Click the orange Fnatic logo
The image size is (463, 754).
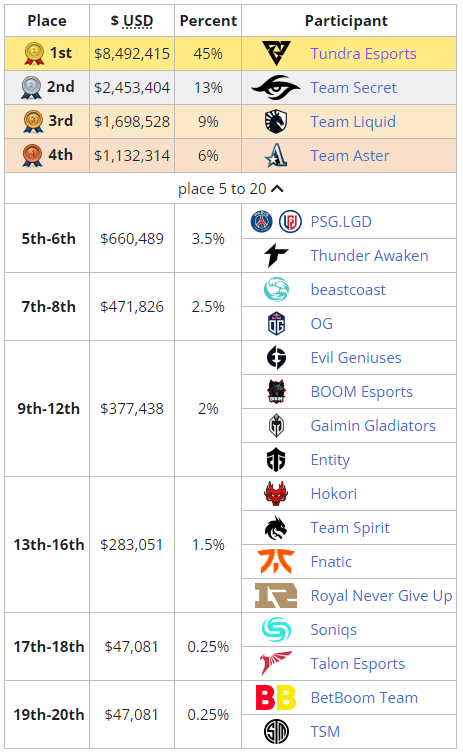click(x=276, y=561)
